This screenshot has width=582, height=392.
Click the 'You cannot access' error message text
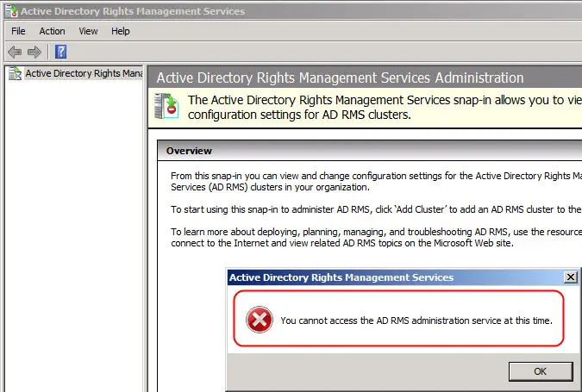[416, 320]
